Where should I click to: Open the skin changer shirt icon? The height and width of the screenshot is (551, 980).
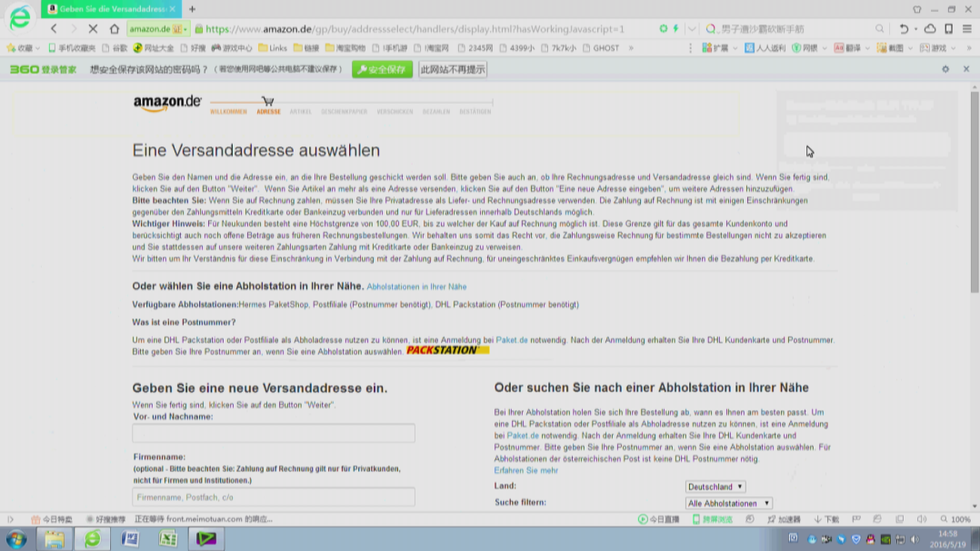[x=917, y=9]
